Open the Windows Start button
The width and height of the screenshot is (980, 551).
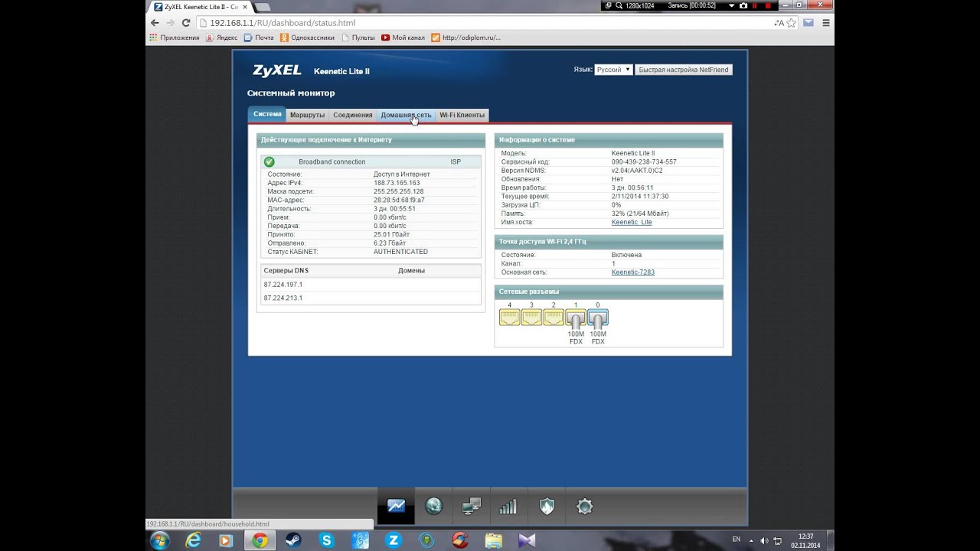point(161,540)
